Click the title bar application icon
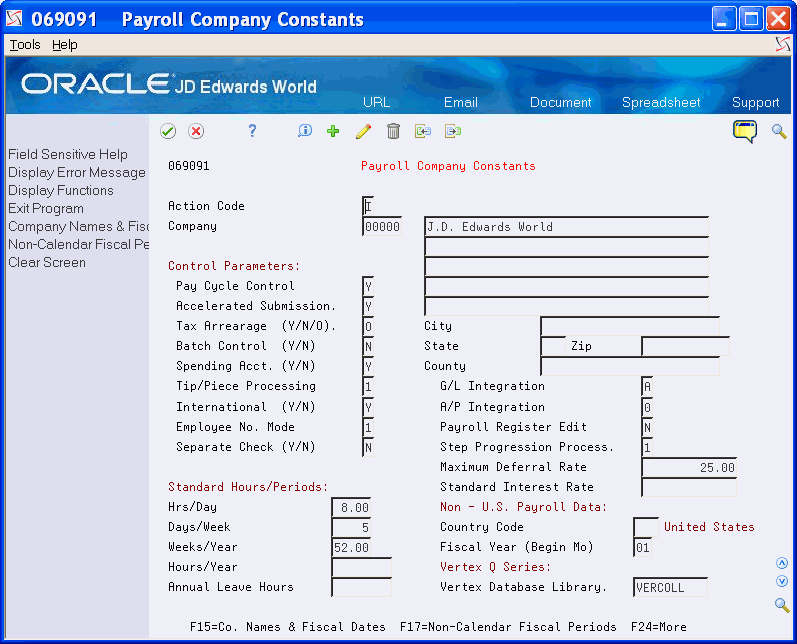797x644 pixels. 14,19
